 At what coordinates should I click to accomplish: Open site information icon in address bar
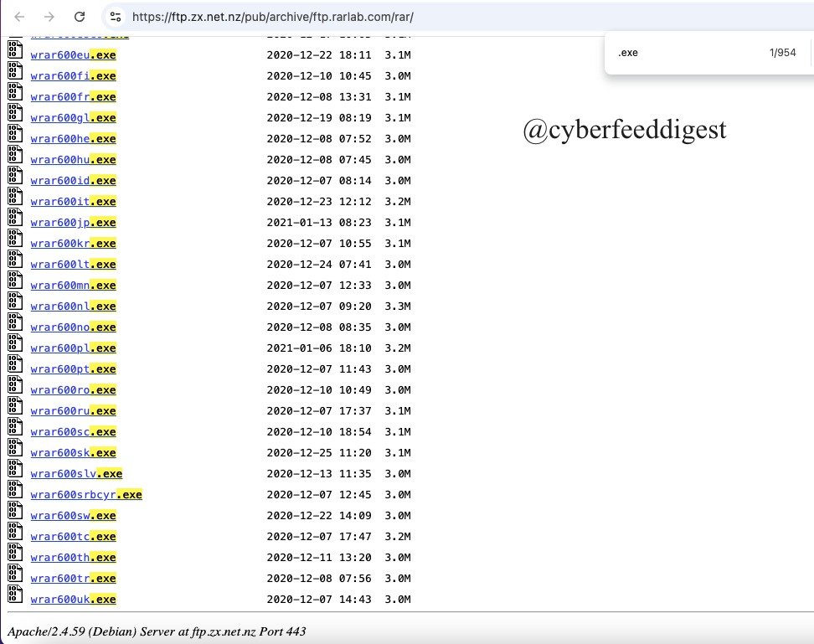click(116, 17)
